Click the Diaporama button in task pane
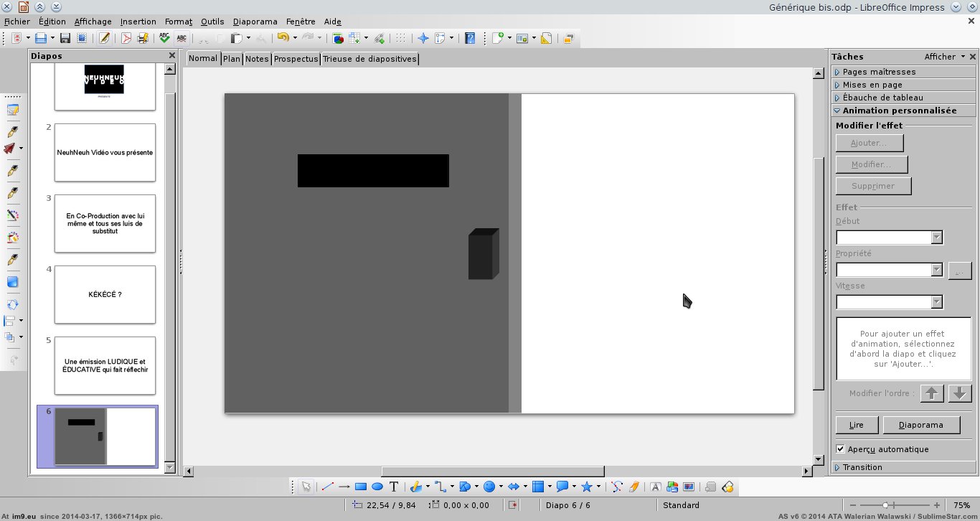This screenshot has width=980, height=521. point(920,425)
